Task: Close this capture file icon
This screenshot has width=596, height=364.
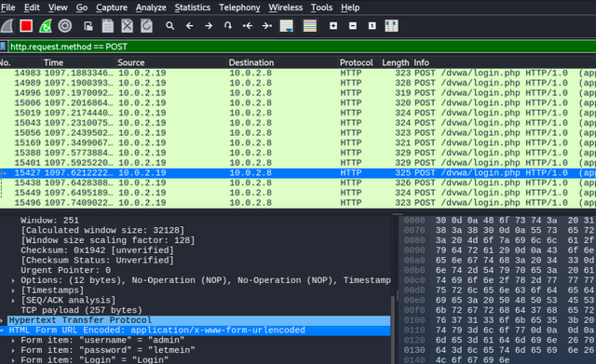Action: (127, 26)
